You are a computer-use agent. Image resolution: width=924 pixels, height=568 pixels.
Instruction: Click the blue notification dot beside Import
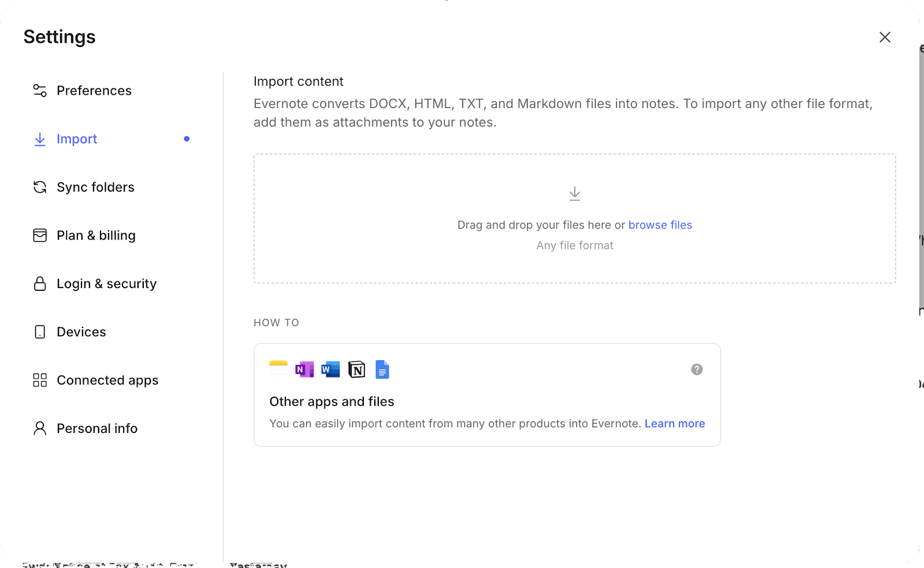pos(187,139)
